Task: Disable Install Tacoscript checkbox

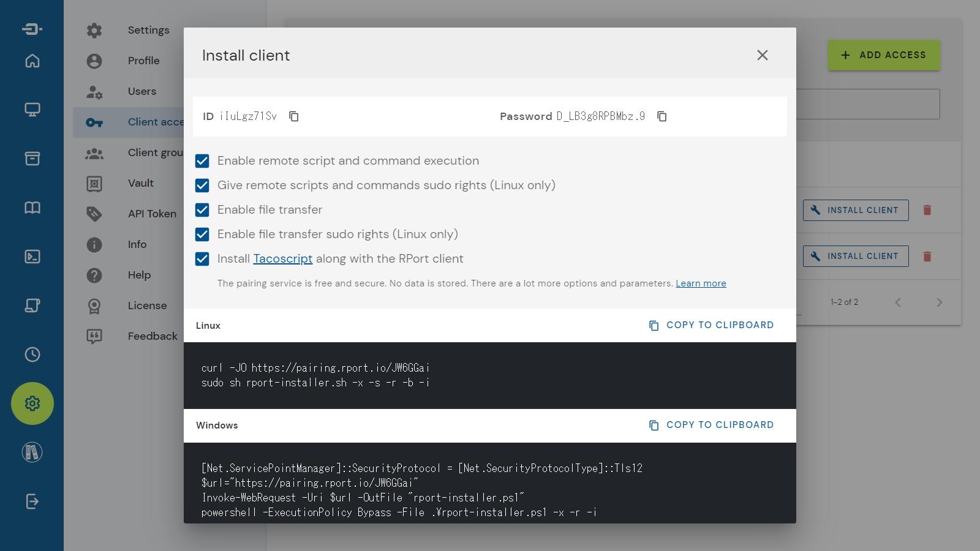Action: (x=202, y=259)
